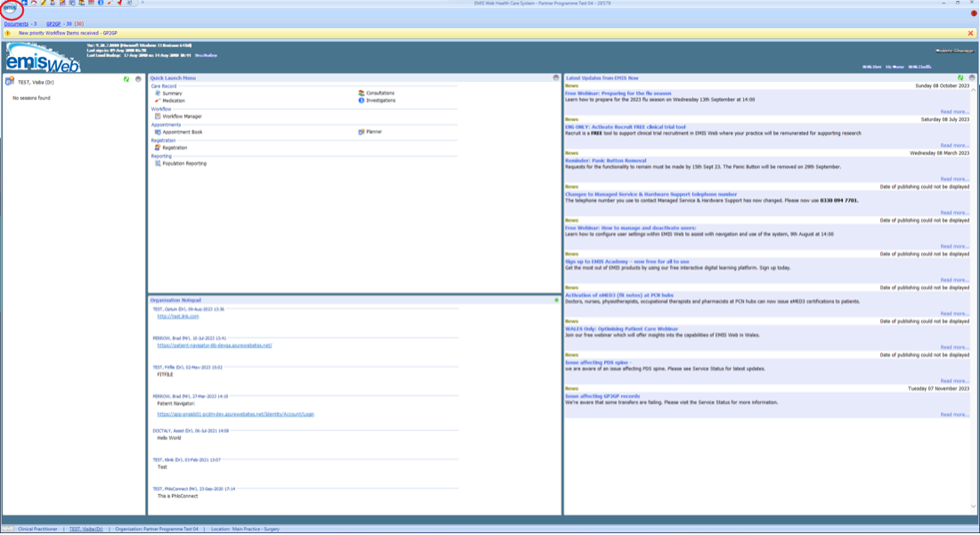980x535 pixels.
Task: Open Medication from Quick Launch Menu
Action: pyautogui.click(x=174, y=101)
